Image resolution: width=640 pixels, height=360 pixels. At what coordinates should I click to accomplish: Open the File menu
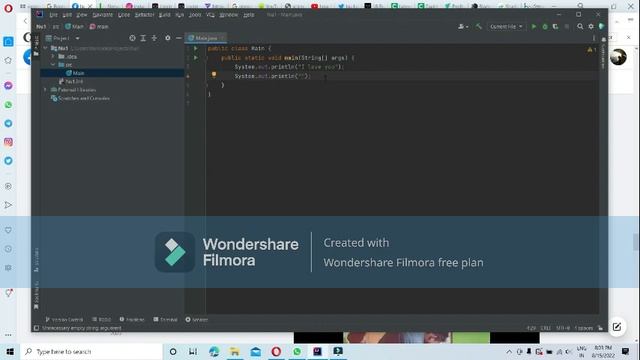pos(53,15)
